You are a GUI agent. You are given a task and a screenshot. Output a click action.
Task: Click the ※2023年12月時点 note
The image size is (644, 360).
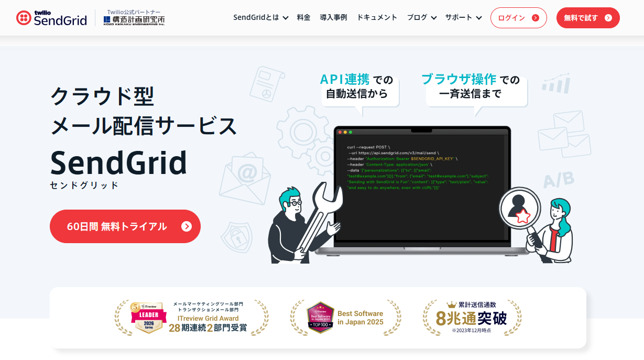472,331
